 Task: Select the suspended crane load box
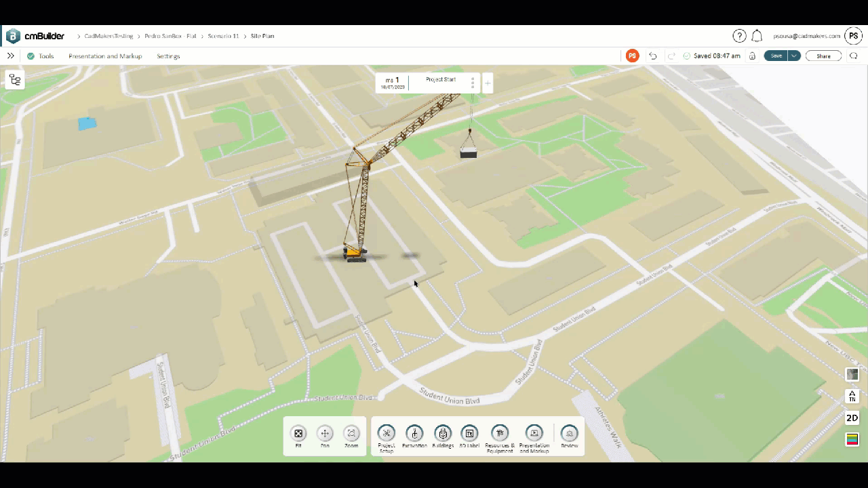[x=468, y=152]
